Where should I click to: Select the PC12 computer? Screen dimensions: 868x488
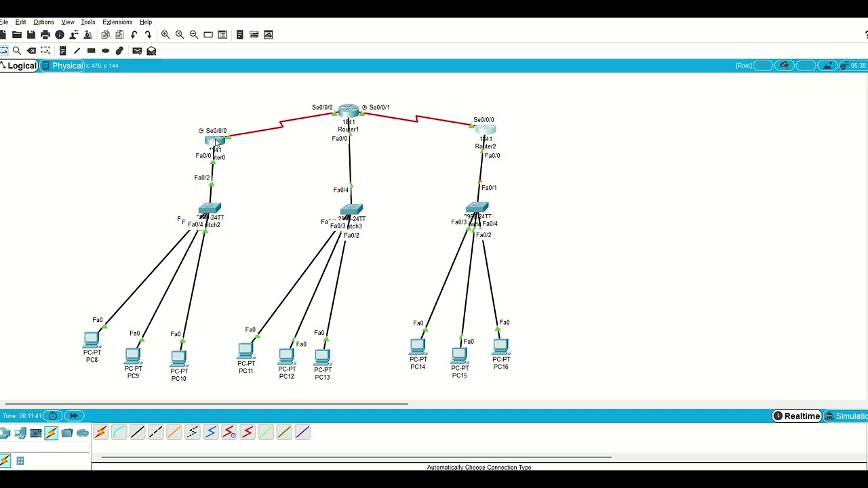point(287,357)
